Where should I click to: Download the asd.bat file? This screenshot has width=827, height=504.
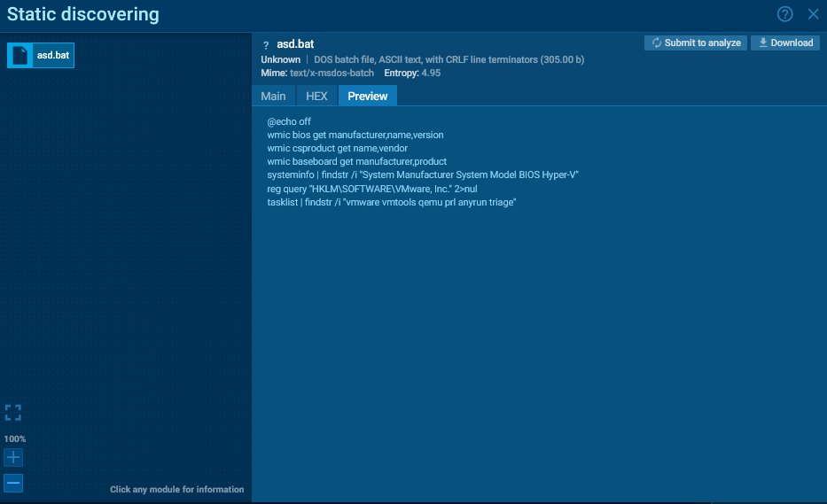tap(785, 43)
